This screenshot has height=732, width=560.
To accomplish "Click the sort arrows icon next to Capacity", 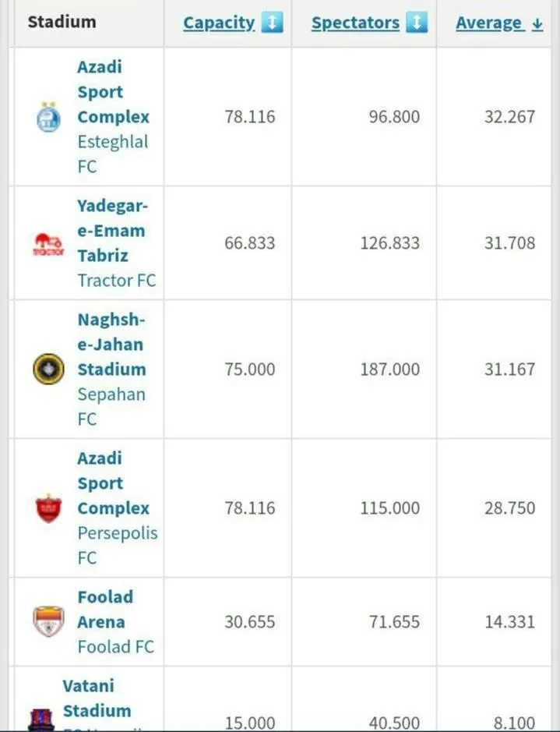I will pos(273,23).
